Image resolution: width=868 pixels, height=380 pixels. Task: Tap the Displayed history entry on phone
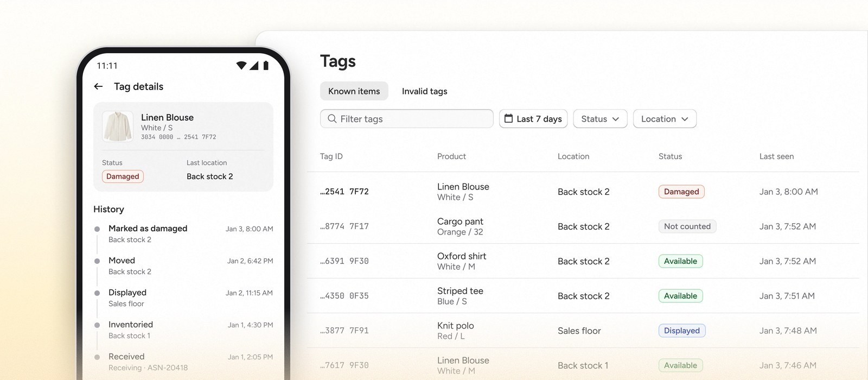183,298
